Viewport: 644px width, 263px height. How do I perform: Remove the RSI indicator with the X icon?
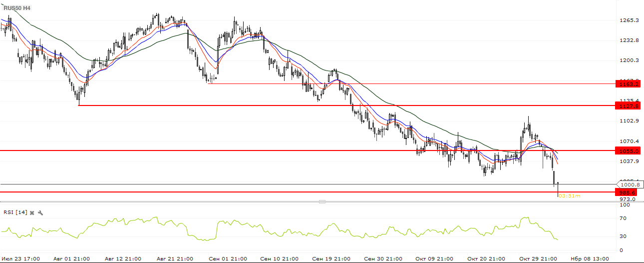[32, 212]
